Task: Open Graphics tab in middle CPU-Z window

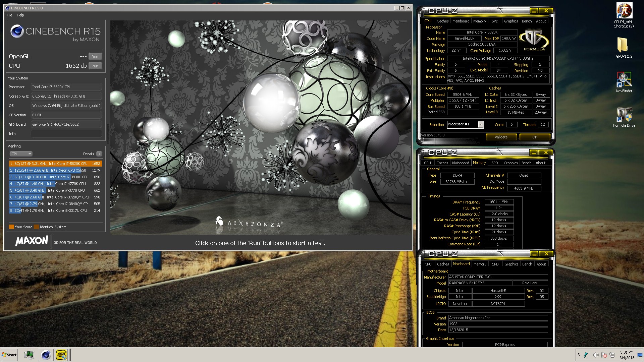Action: [x=511, y=163]
